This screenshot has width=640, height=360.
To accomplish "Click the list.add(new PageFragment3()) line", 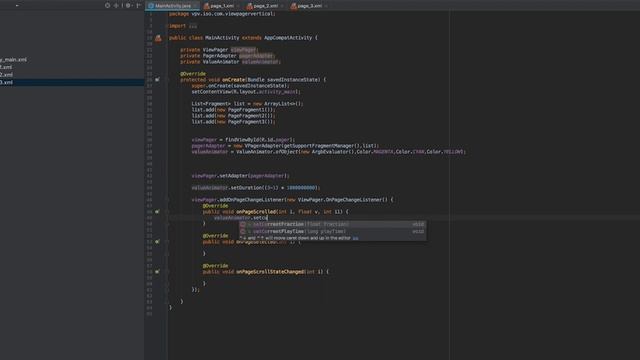I will point(233,122).
